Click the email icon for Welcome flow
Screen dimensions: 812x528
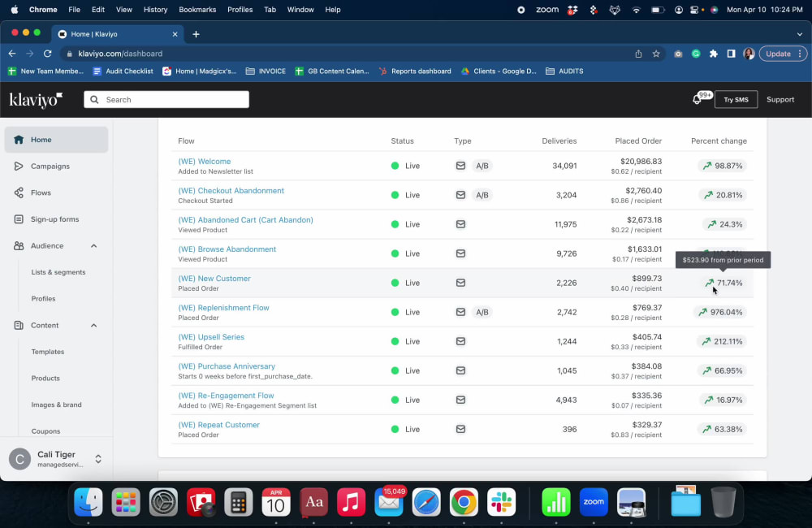point(460,166)
